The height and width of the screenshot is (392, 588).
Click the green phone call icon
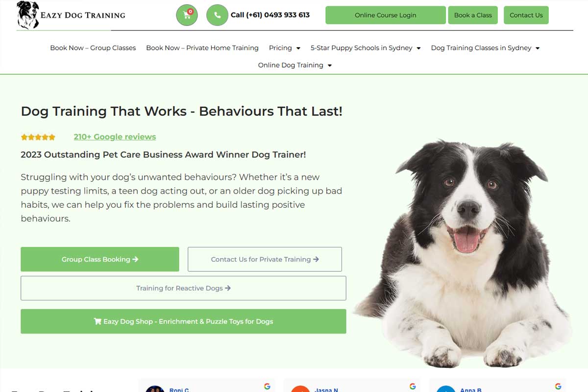click(x=217, y=15)
